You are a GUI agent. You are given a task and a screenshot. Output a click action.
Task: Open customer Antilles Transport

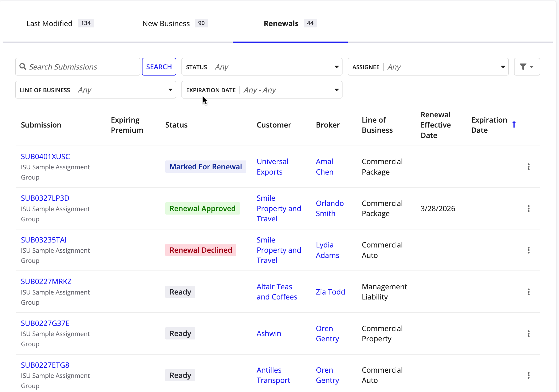[x=273, y=375]
